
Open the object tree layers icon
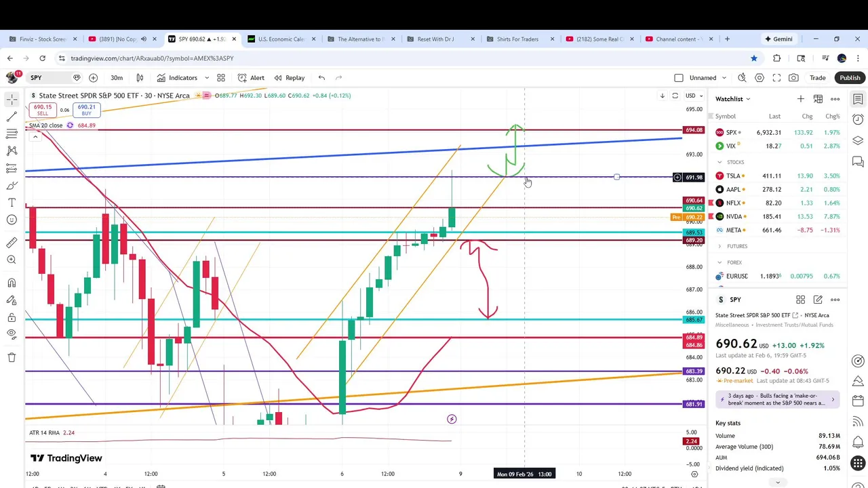tap(858, 141)
